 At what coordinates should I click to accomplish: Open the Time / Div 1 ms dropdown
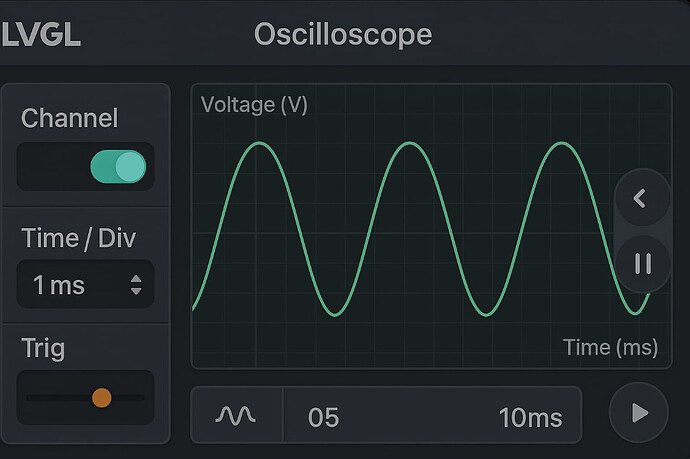click(x=85, y=285)
